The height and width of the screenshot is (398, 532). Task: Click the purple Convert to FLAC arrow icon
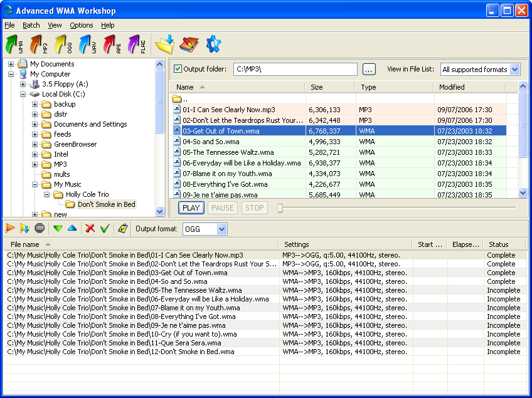coord(136,45)
